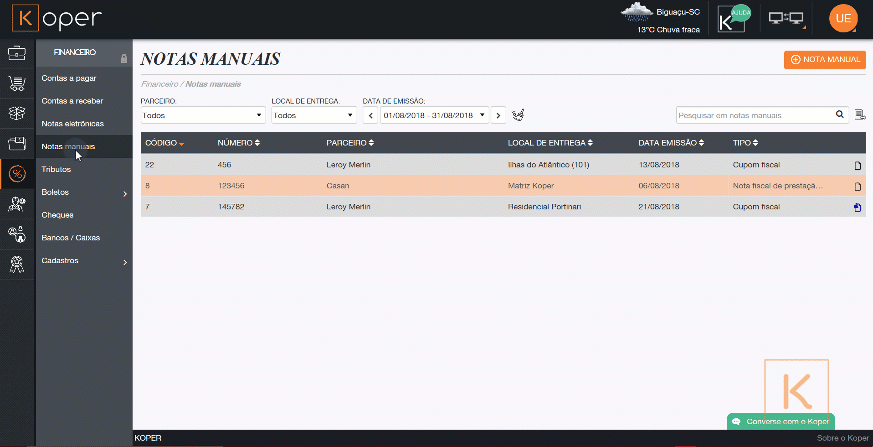
Task: Go to next date period arrow
Action: (x=499, y=115)
